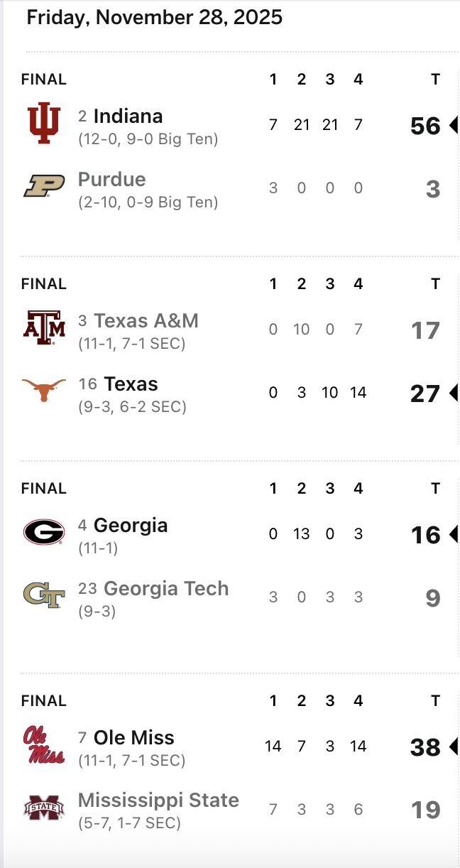Click the Indiana Hoosiers logo
460x868 pixels.
44,122
